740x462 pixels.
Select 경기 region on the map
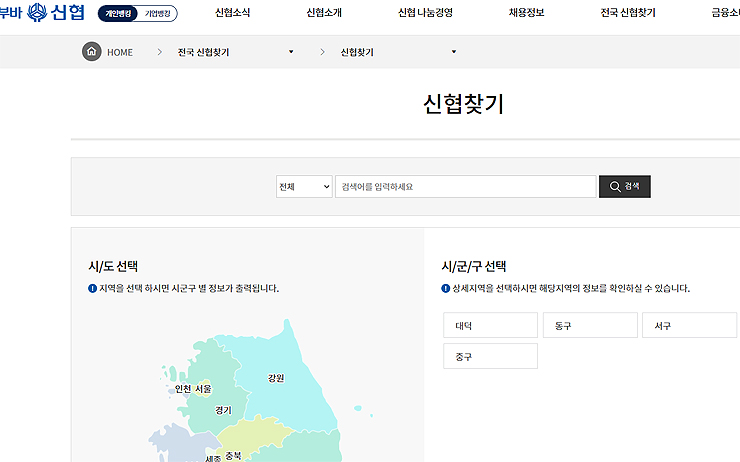(x=224, y=410)
